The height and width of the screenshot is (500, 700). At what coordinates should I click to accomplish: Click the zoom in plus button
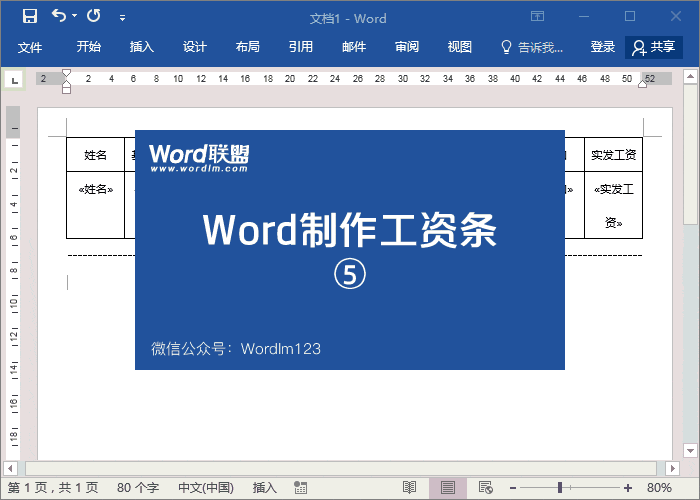(x=628, y=488)
